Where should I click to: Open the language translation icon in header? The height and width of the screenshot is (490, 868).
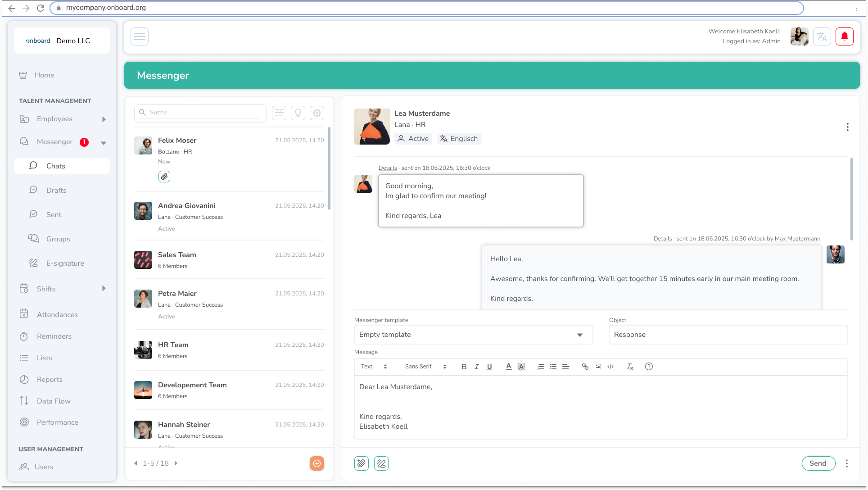822,36
